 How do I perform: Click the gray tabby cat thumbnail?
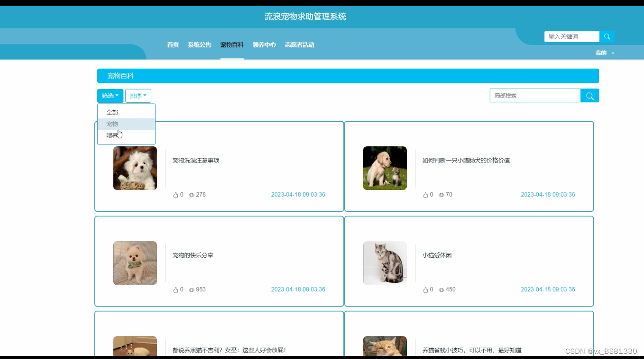[x=385, y=263]
